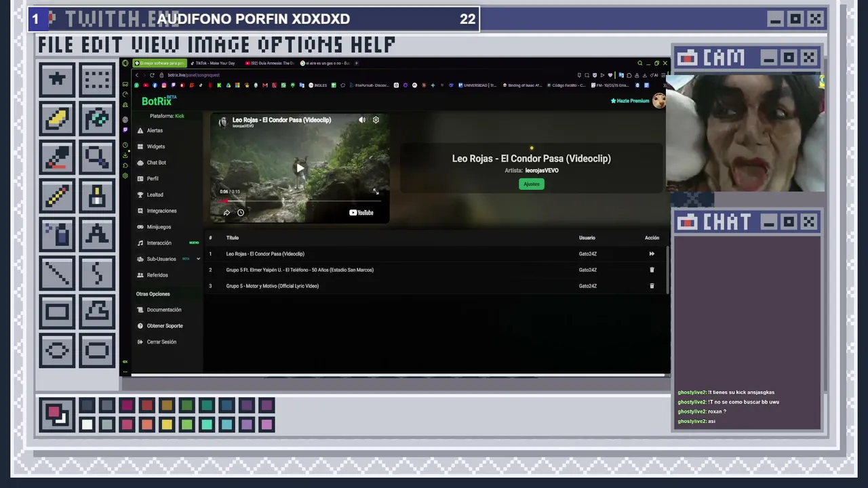
Task: Skip the Leo Rojas song in queue
Action: [652, 254]
